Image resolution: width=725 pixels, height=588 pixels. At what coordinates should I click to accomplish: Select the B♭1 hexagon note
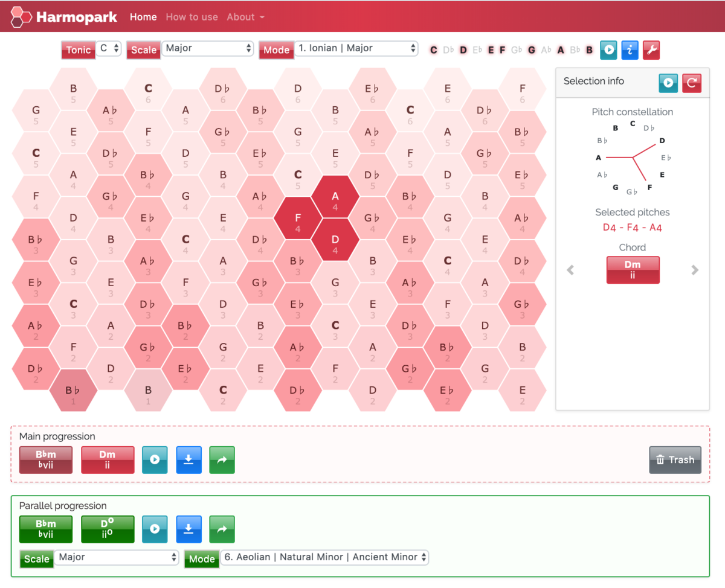point(73,391)
